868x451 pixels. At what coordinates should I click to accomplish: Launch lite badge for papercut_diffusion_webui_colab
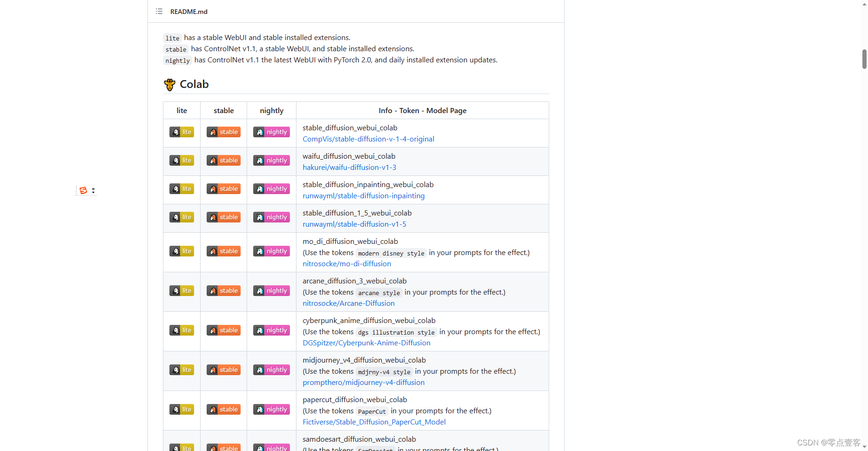tap(182, 410)
